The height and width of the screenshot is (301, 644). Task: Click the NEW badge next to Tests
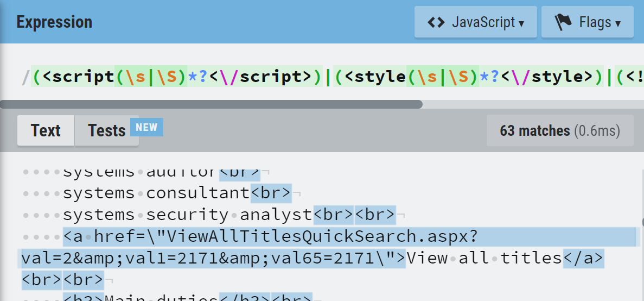146,128
